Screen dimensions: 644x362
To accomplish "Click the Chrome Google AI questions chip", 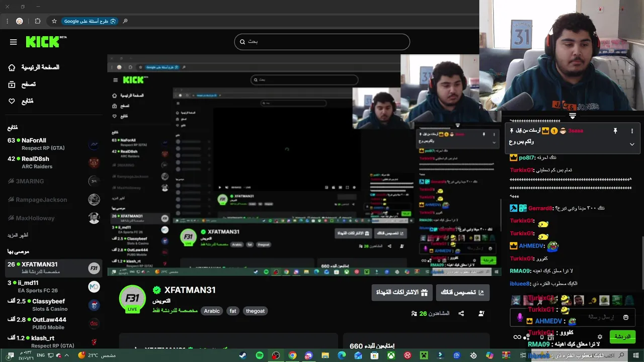I will tap(90, 21).
